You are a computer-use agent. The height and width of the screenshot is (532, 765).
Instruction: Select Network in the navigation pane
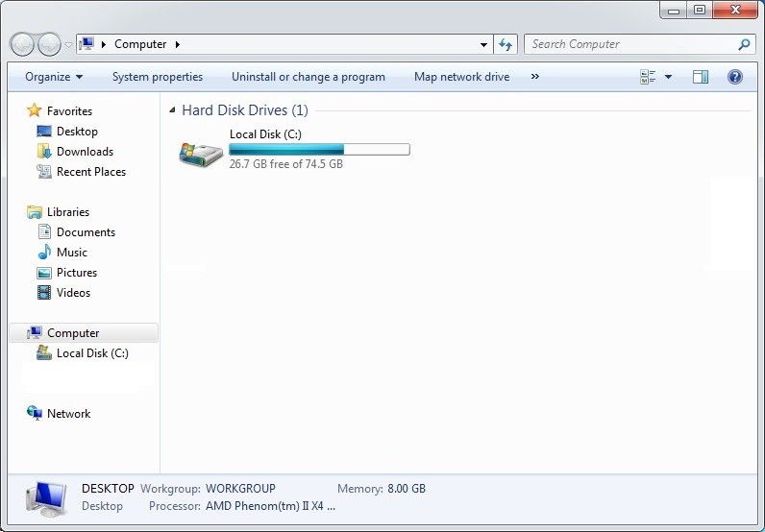coord(69,414)
